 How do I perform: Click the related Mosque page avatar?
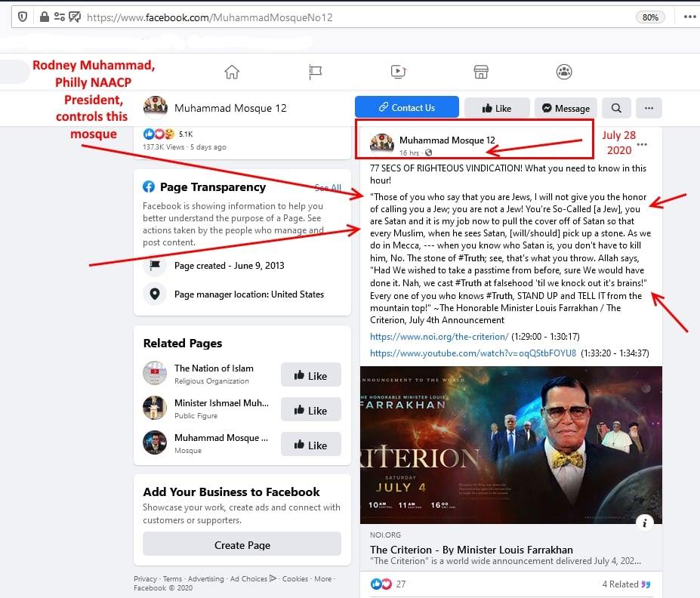coord(155,442)
